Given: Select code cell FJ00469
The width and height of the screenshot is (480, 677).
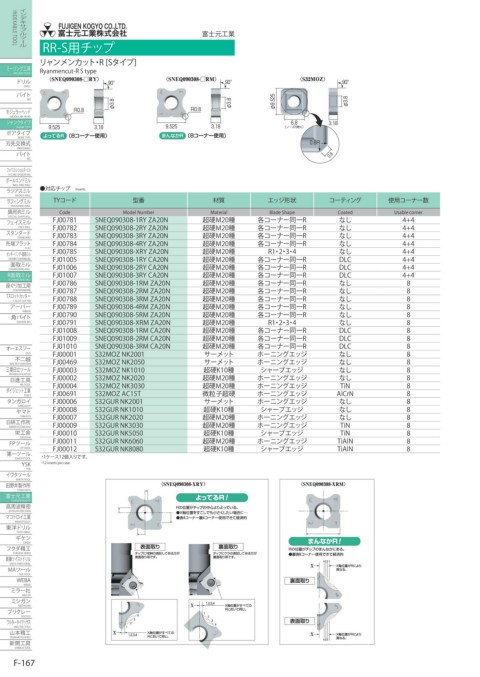Looking at the screenshot, I should 65,362.
